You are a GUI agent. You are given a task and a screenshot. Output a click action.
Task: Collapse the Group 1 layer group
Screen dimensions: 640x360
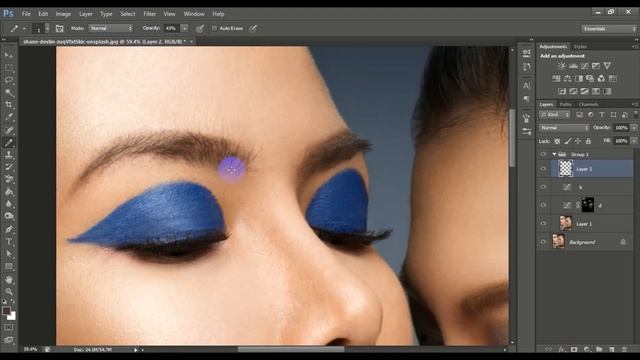pos(554,154)
